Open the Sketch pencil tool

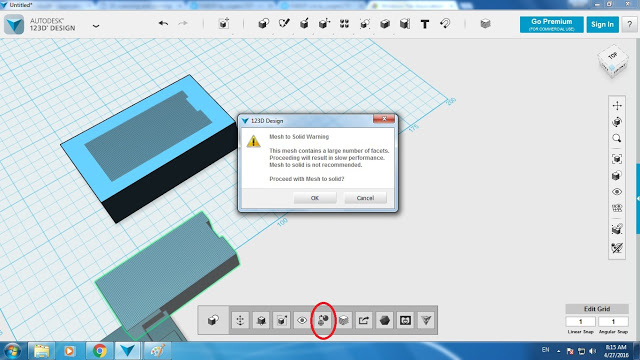(x=284, y=24)
